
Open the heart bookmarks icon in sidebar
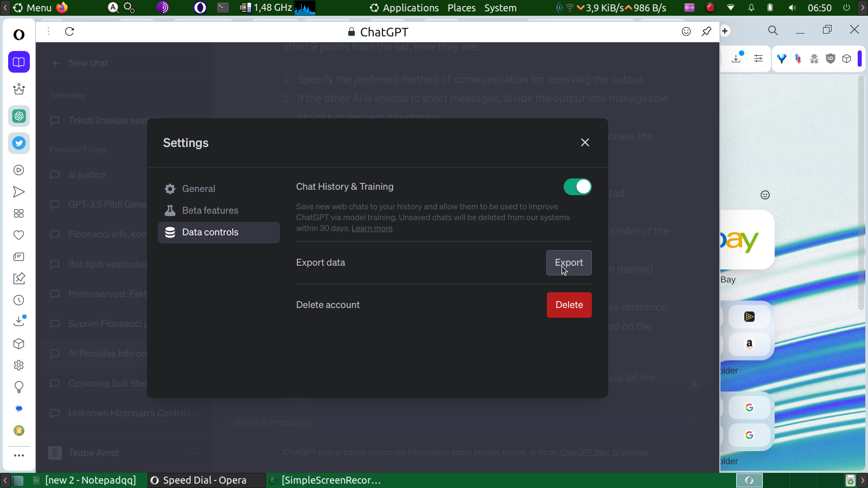pos(19,235)
